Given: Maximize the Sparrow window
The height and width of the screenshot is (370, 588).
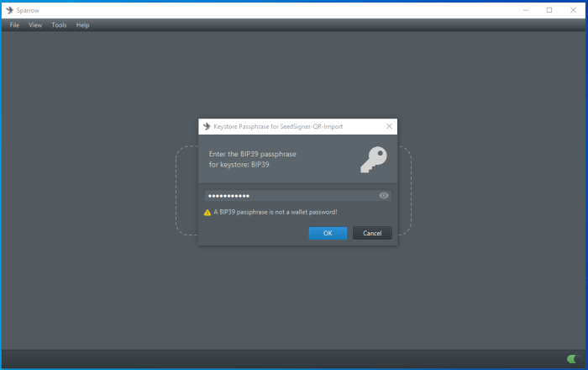Looking at the screenshot, I should coord(549,10).
